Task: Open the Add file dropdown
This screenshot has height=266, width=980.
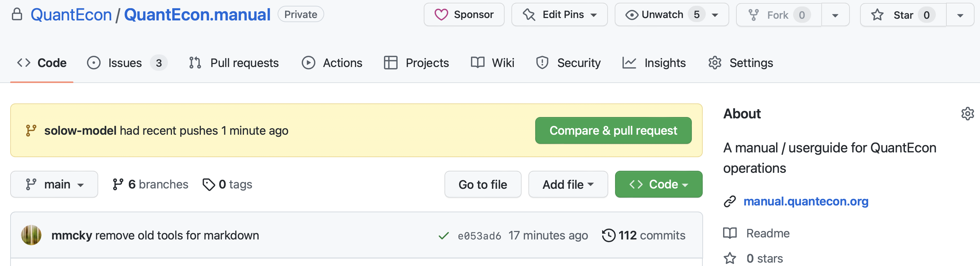Action: (567, 184)
